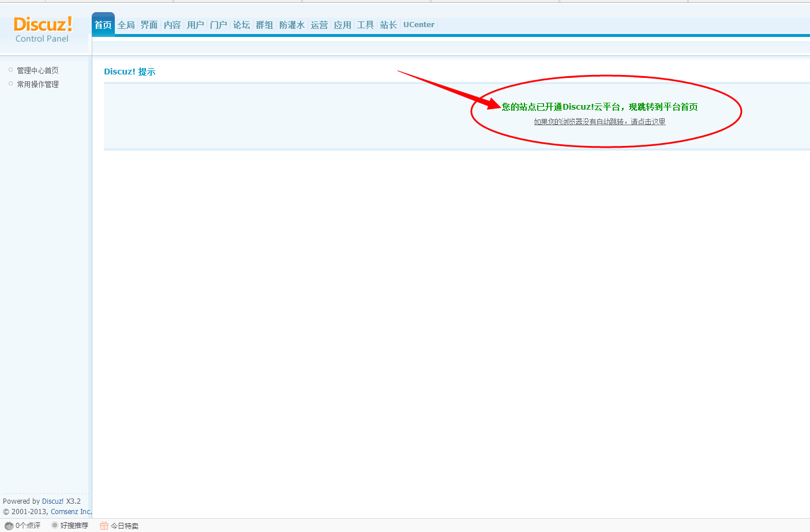Open the 门户 menu

coord(219,25)
